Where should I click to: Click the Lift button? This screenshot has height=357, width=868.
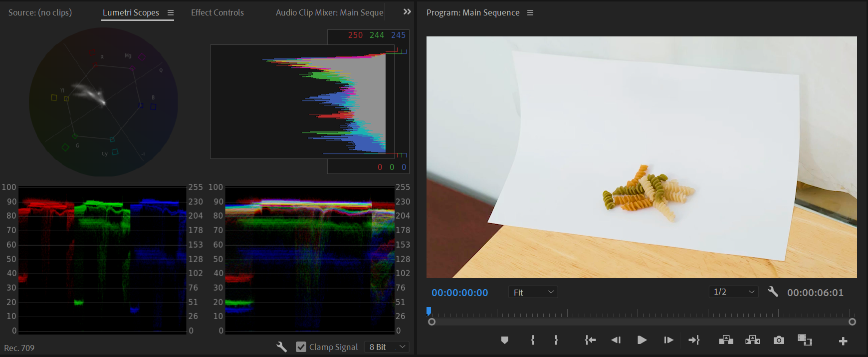(x=726, y=340)
